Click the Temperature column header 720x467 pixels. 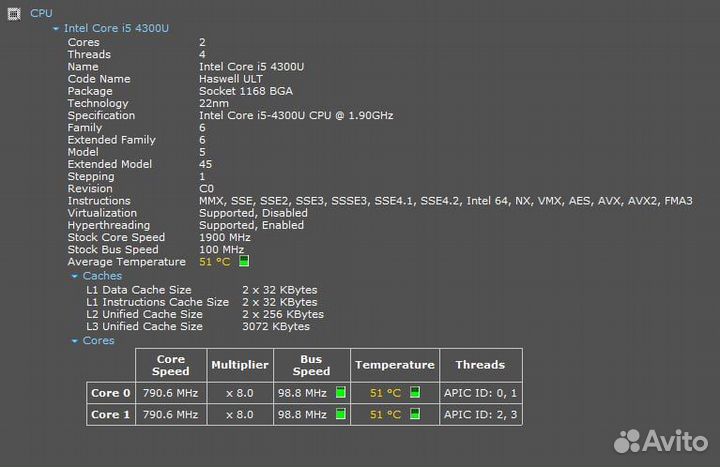[x=394, y=365]
